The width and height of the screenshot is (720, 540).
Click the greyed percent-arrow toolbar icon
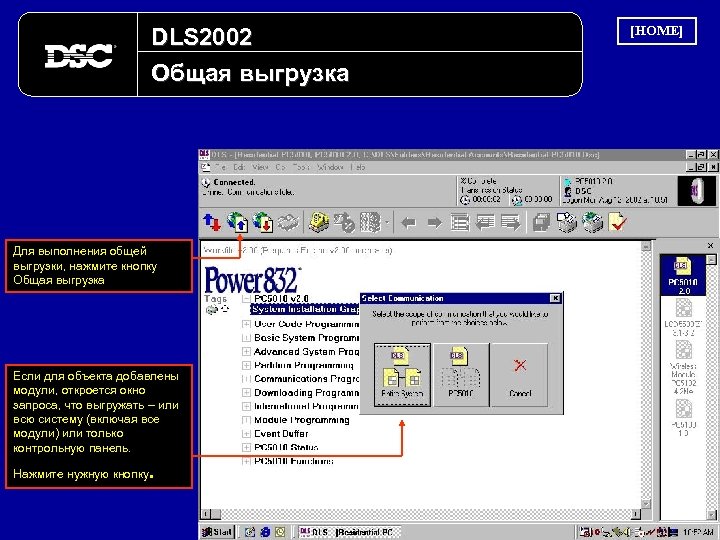tap(343, 222)
